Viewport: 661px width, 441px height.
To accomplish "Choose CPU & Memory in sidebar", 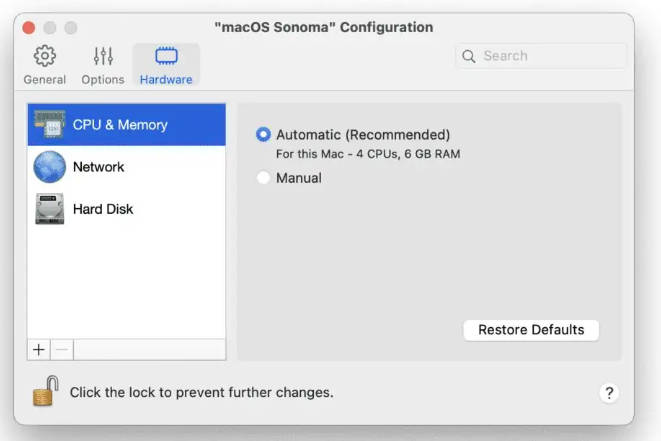I will [126, 125].
